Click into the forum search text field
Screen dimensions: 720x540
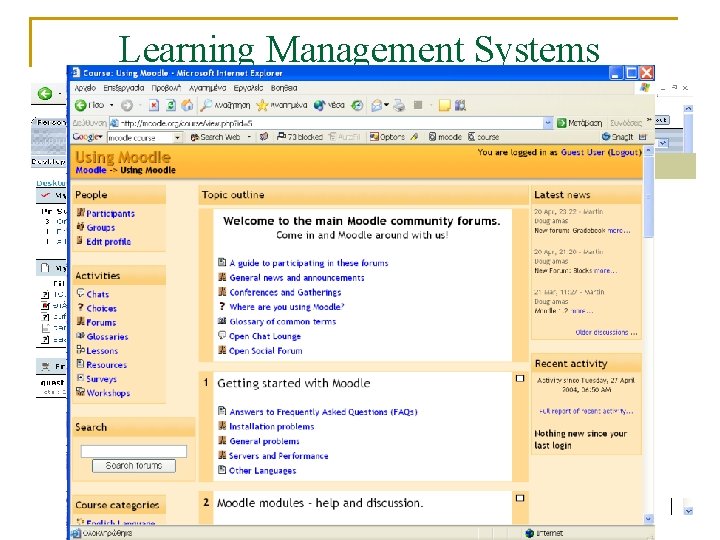[x=134, y=451]
